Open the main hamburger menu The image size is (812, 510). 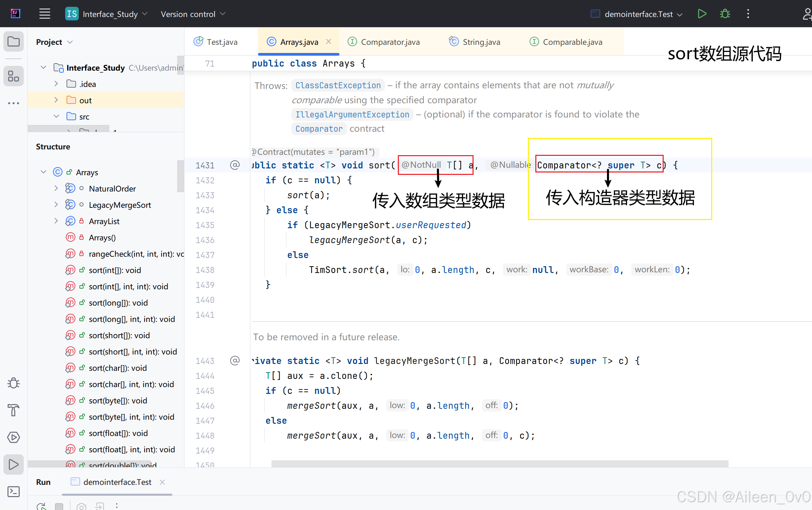(44, 14)
